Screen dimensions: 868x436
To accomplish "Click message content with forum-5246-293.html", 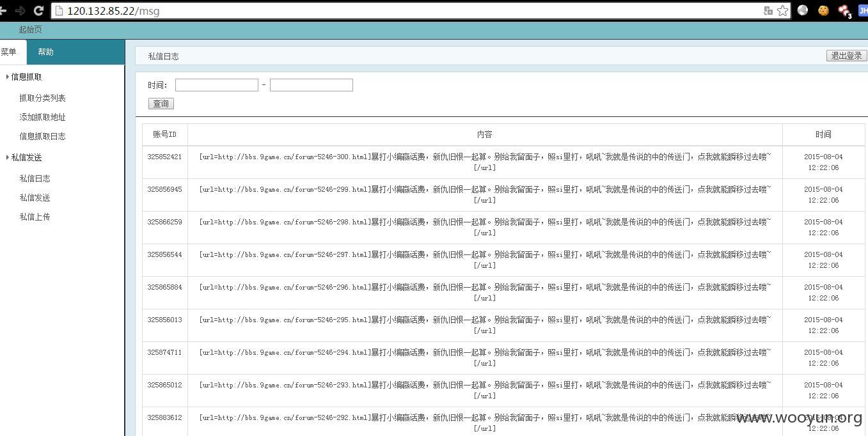I will (485, 391).
